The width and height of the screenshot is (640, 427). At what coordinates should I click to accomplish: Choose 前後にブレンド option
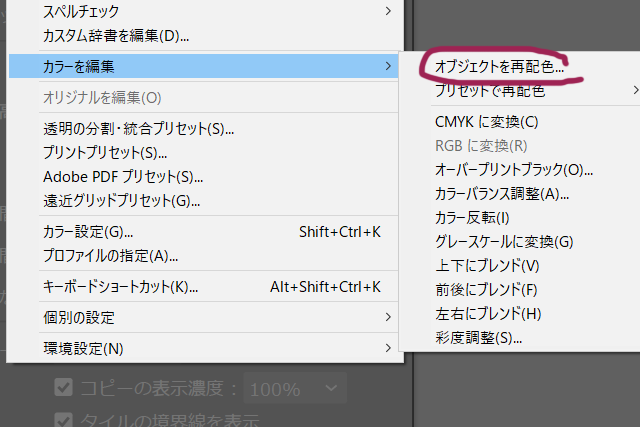click(486, 290)
